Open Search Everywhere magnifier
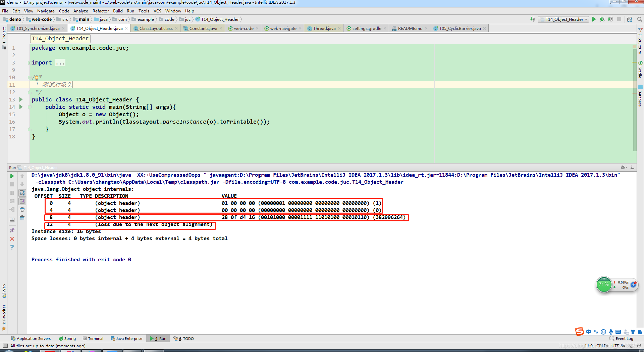This screenshot has height=352, width=644. coord(640,19)
